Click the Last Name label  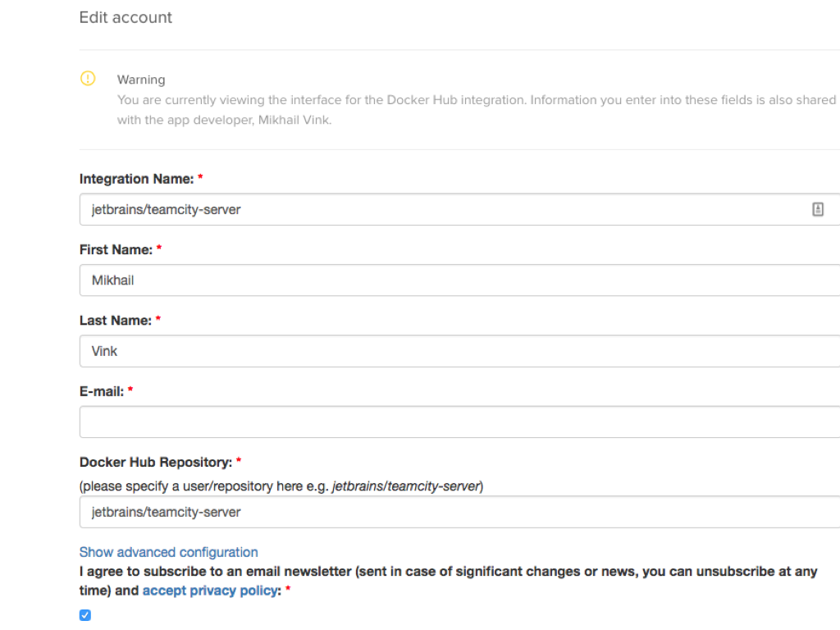[115, 321]
